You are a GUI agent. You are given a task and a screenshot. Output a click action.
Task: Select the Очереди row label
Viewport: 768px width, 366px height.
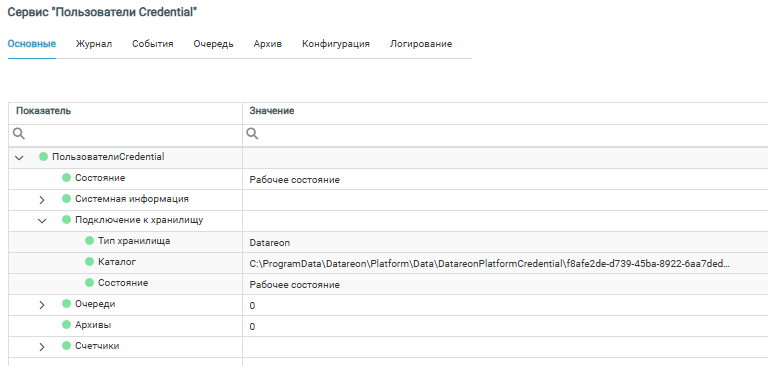coord(96,304)
